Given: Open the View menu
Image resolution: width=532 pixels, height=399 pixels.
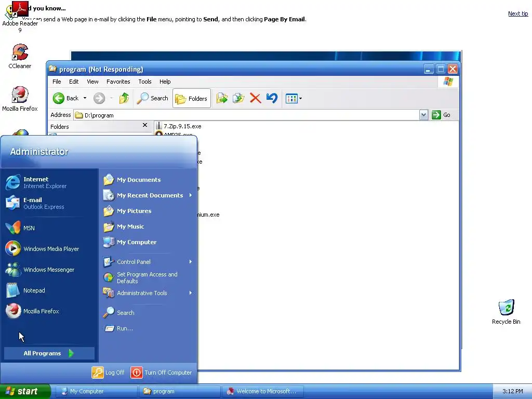Looking at the screenshot, I should (92, 82).
